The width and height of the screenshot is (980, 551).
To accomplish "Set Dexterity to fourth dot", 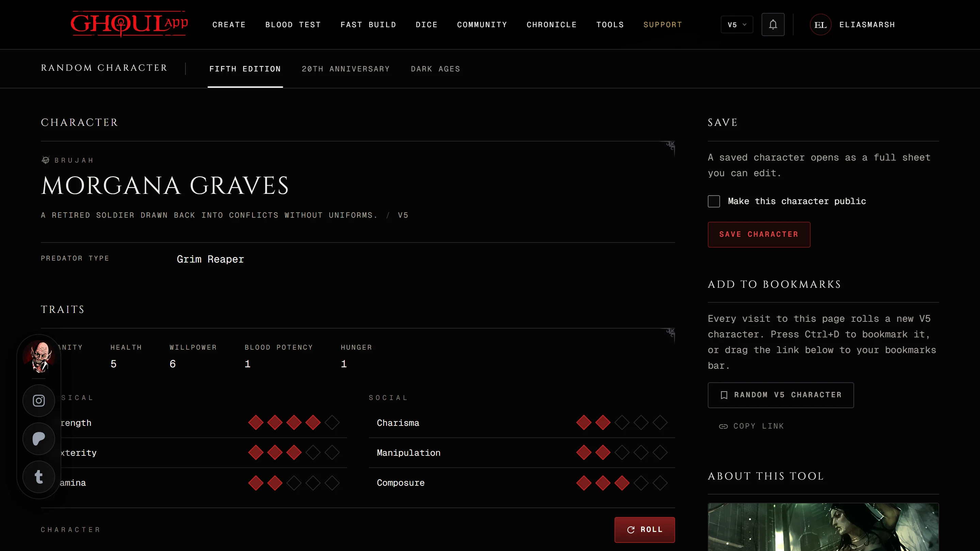I will click(313, 452).
